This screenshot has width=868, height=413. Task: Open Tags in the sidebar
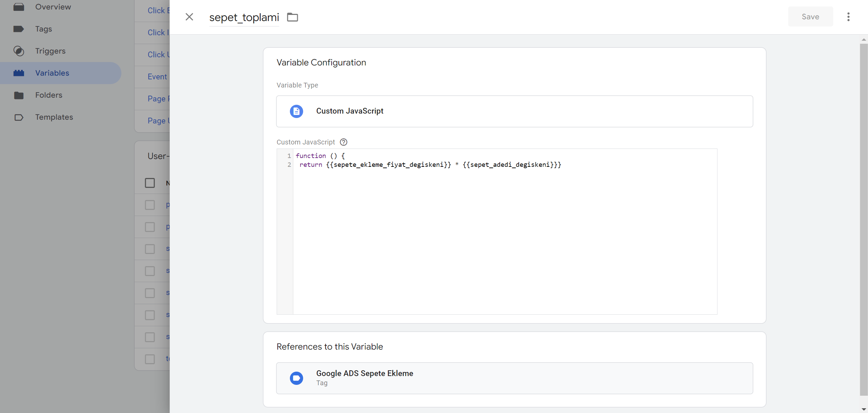[44, 29]
